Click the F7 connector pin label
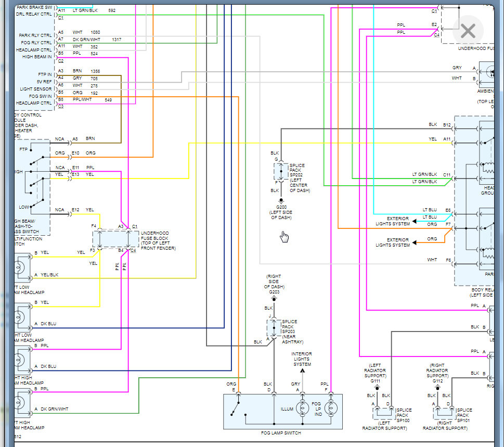This screenshot has width=504, height=447. coord(448,224)
